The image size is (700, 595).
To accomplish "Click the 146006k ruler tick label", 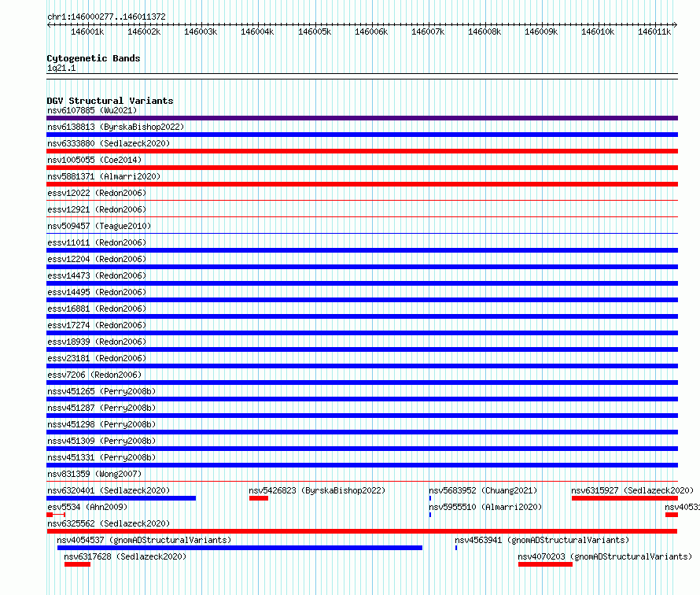I will tap(371, 31).
